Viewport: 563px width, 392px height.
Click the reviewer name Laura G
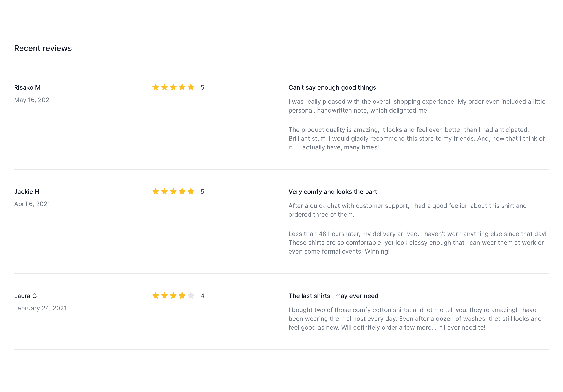[25, 296]
